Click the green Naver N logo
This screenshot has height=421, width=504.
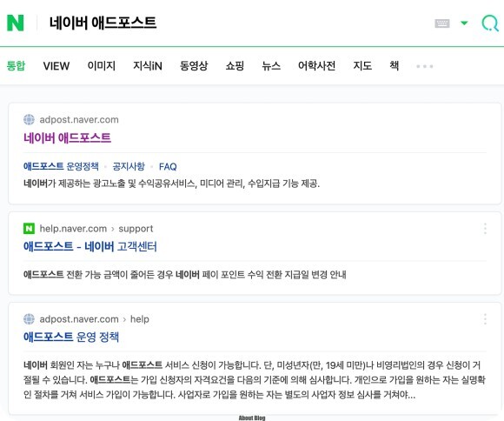pos(16,23)
